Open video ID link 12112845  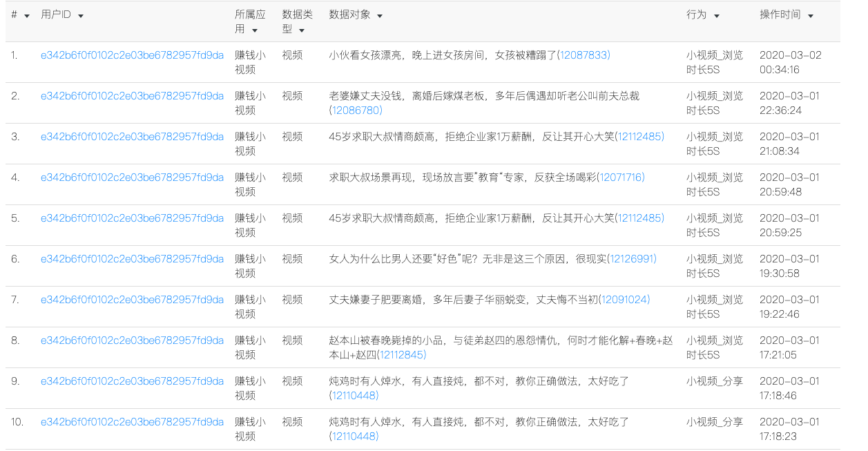[x=401, y=355]
